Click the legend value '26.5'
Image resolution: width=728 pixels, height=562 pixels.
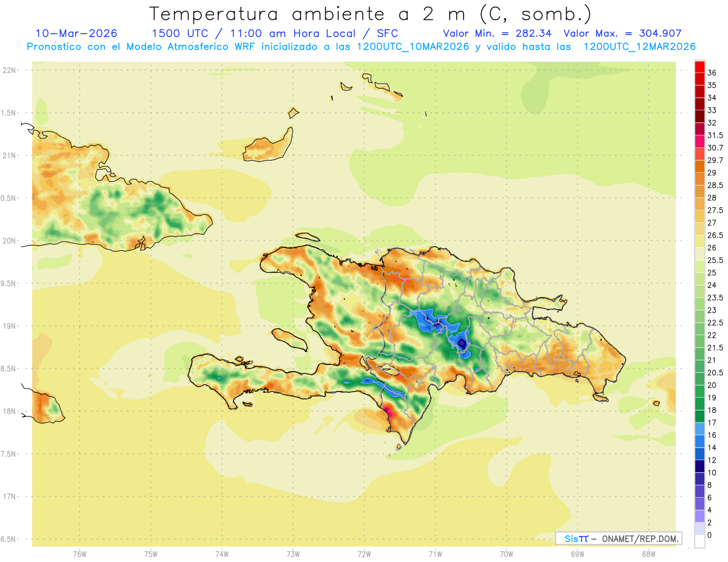[715, 235]
